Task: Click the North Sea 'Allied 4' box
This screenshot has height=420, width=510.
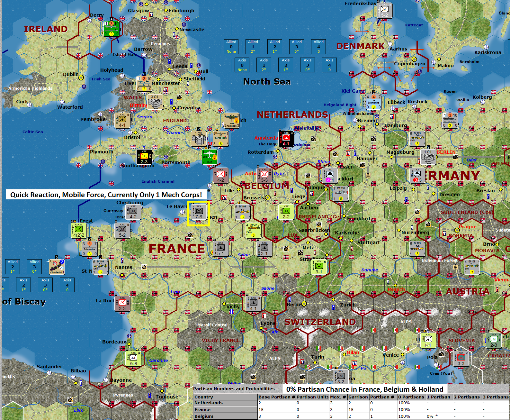Action: pyautogui.click(x=318, y=47)
